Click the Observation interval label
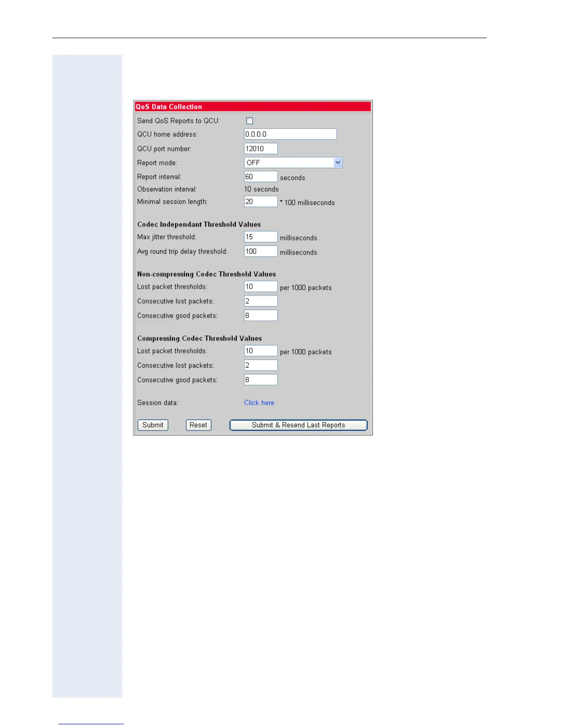 [167, 189]
